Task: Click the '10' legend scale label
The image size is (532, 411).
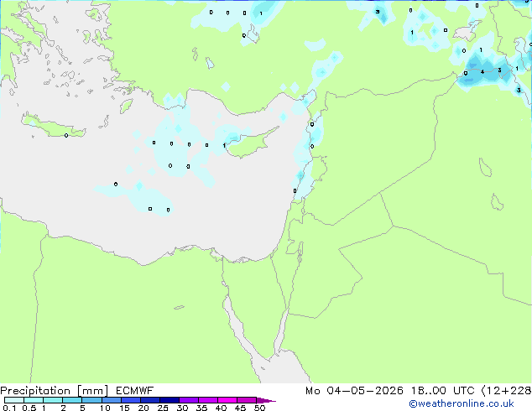Action: point(105,408)
